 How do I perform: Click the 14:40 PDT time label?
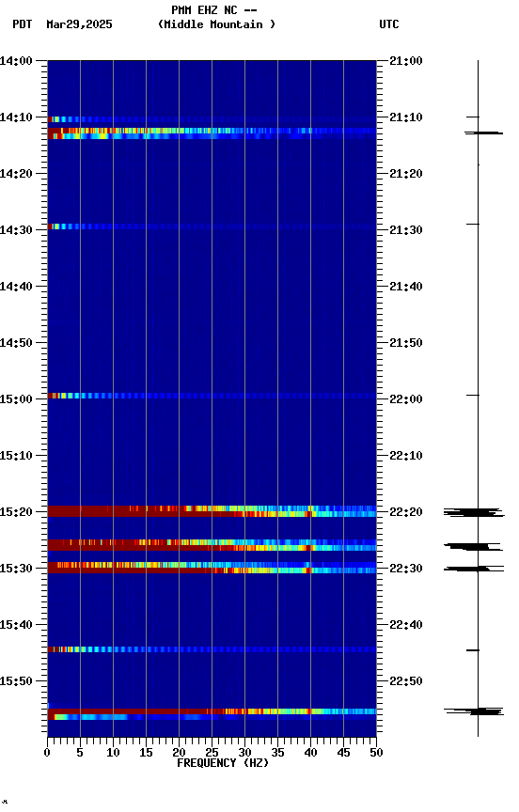[x=16, y=287]
